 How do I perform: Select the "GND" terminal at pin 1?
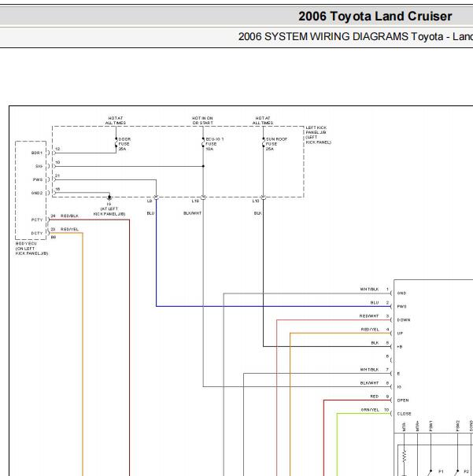401,293
